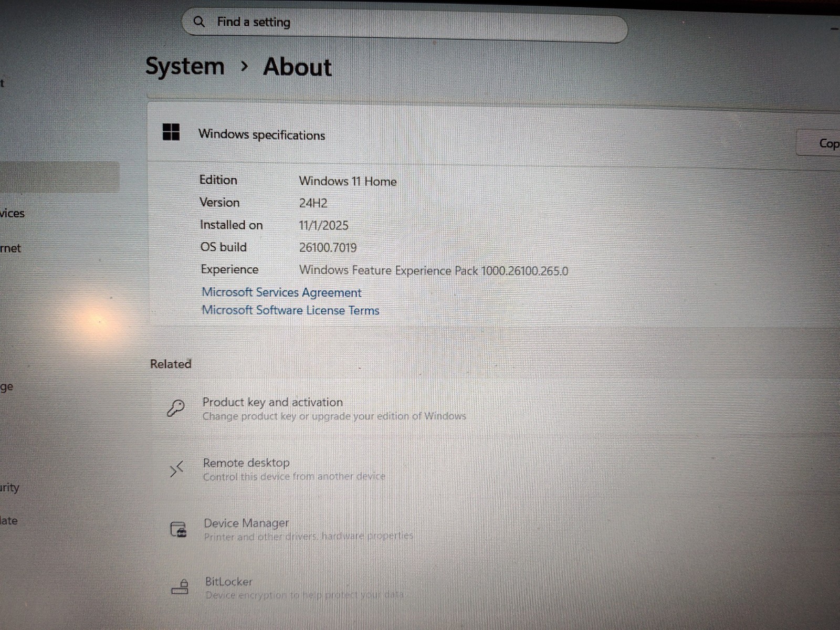Go back to System breadcrumb
Viewport: 840px width, 630px height.
184,67
